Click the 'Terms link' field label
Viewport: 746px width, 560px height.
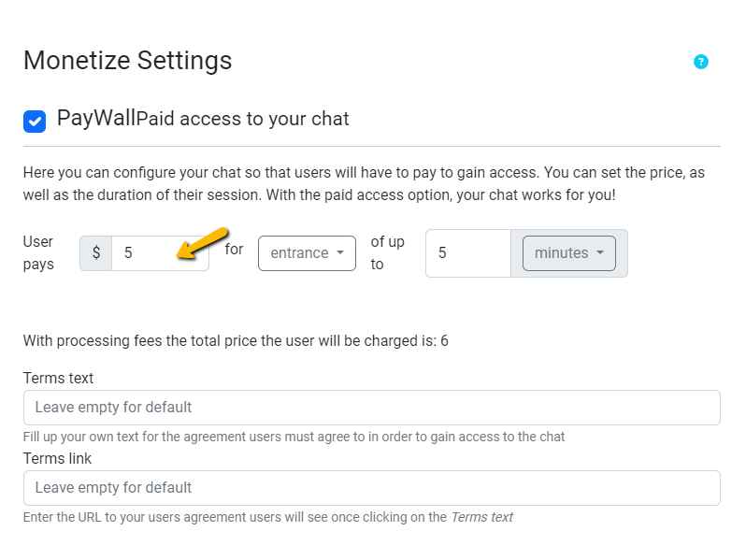point(57,458)
